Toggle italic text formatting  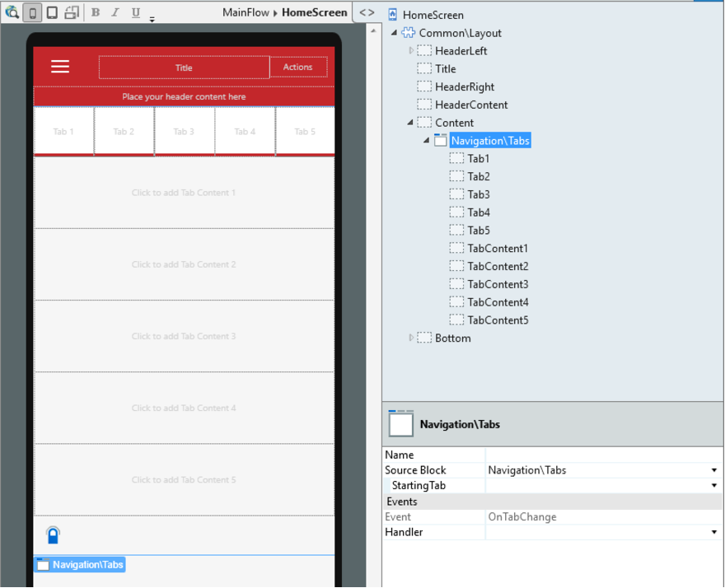pos(115,12)
